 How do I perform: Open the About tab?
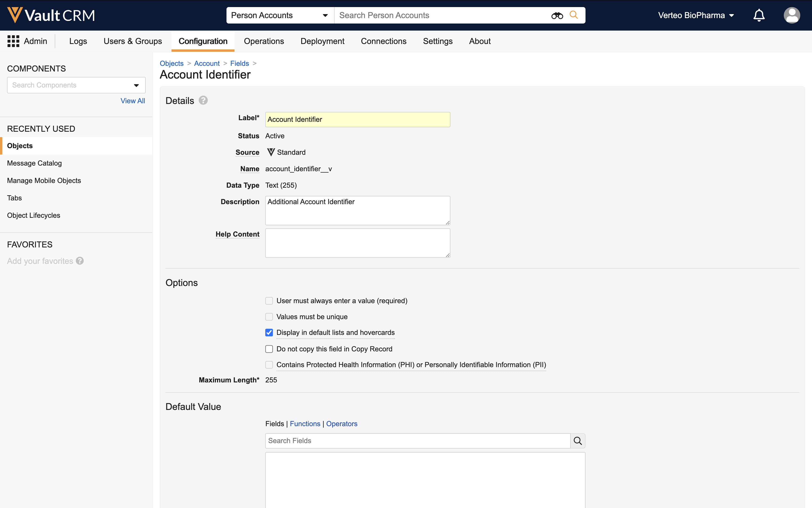480,41
